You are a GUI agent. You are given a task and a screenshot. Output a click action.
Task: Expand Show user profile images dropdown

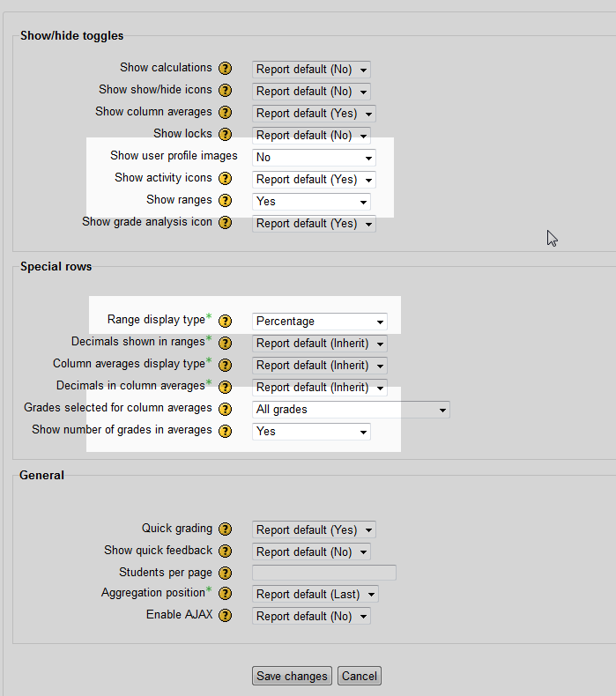[314, 158]
